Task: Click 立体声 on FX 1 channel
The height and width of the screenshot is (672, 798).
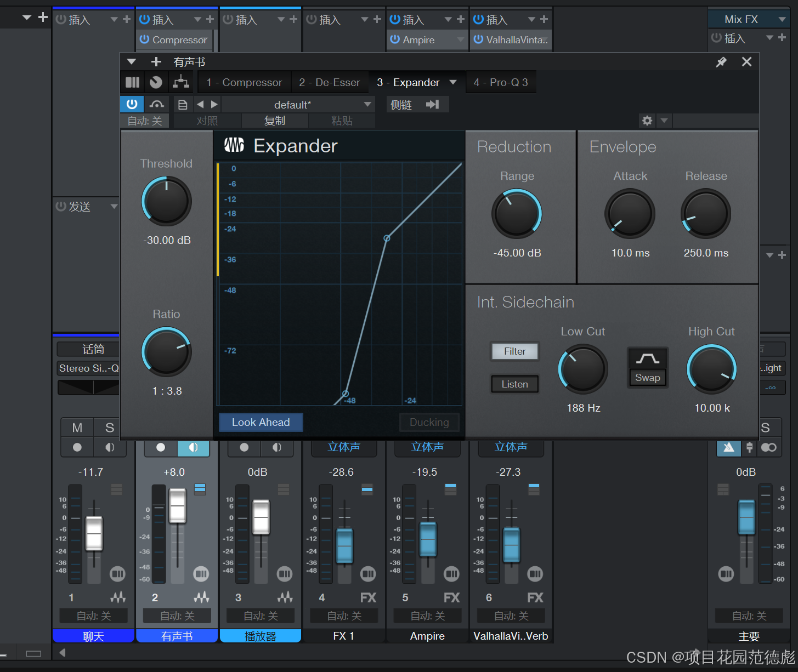Action: point(344,447)
